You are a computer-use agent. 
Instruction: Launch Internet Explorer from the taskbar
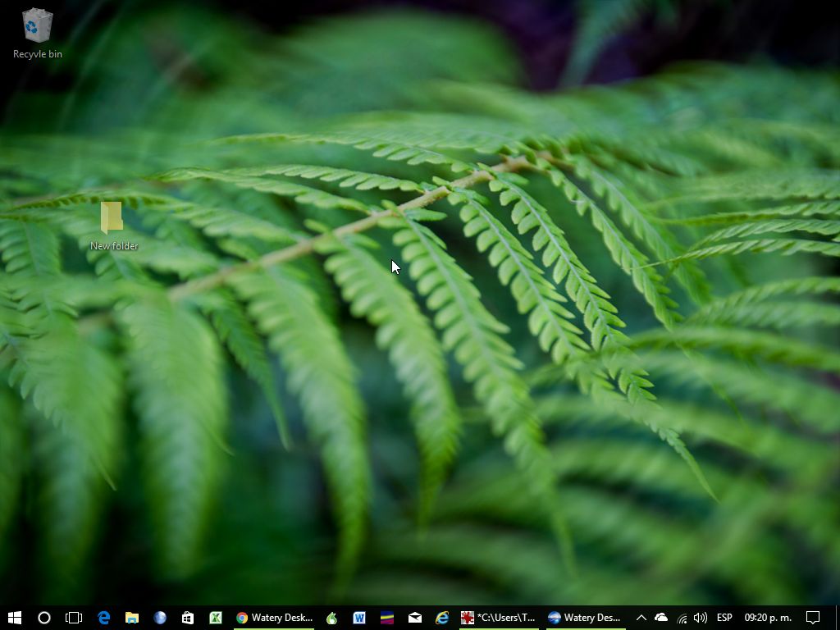(x=441, y=618)
